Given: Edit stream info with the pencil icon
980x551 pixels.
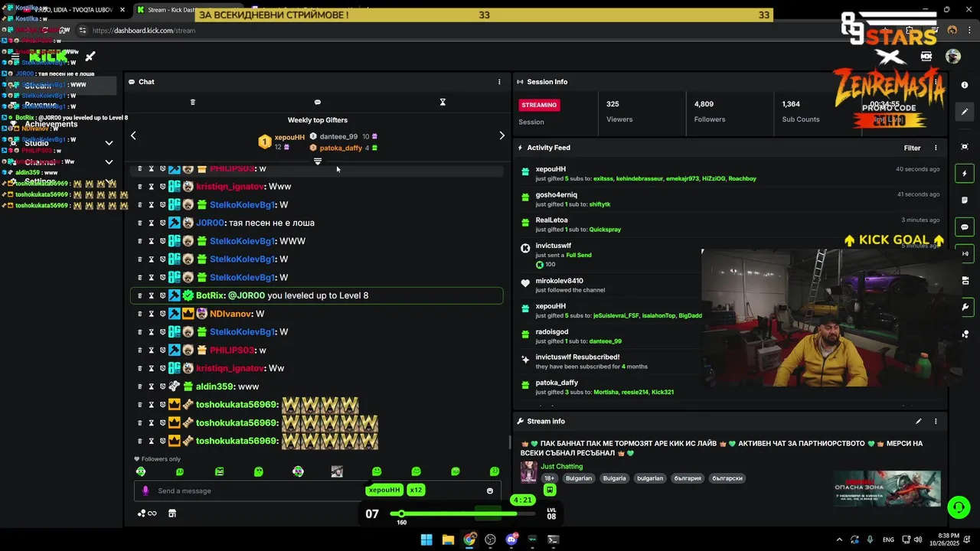Looking at the screenshot, I should click(x=918, y=421).
